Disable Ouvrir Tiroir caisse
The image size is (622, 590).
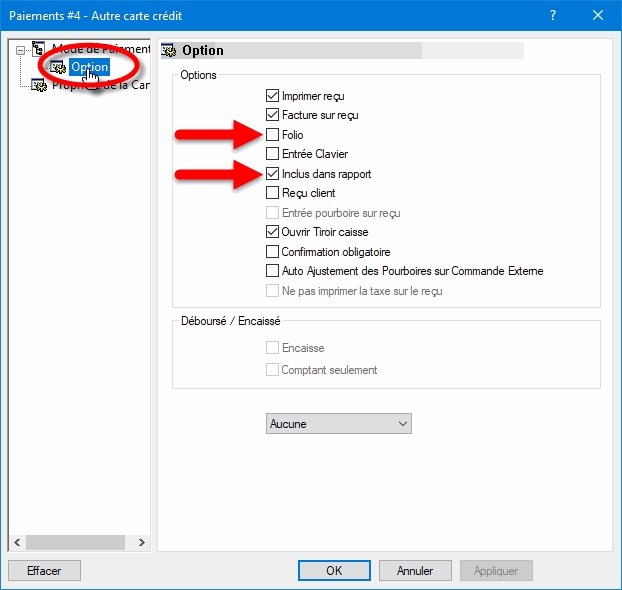(x=272, y=232)
